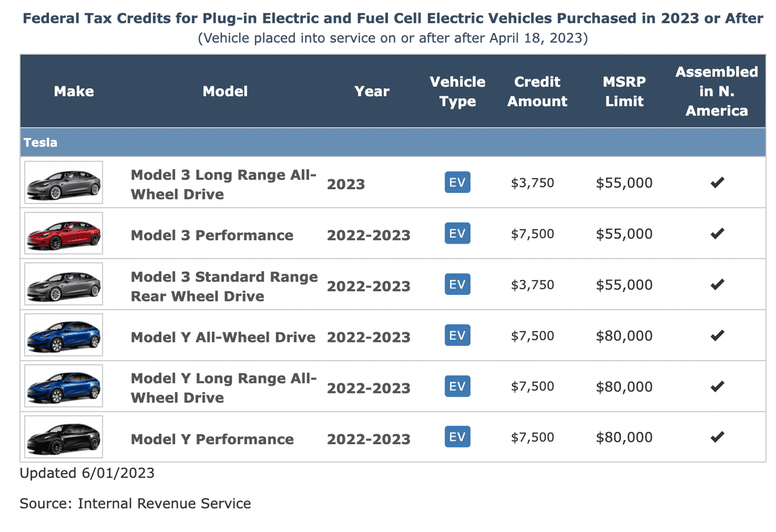Click EV badge for Model Y All-Wheel Drive
The height and width of the screenshot is (532, 776).
pos(457,336)
